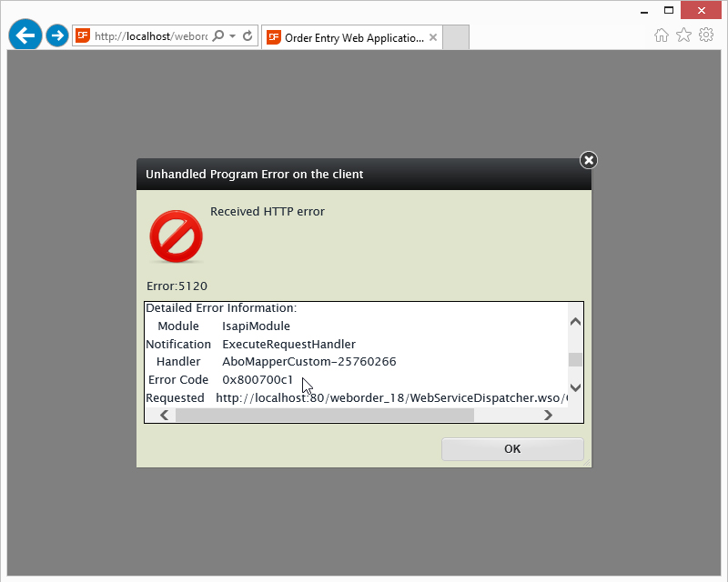Image resolution: width=728 pixels, height=582 pixels.
Task: Open browser Tools gear menu
Action: (706, 35)
